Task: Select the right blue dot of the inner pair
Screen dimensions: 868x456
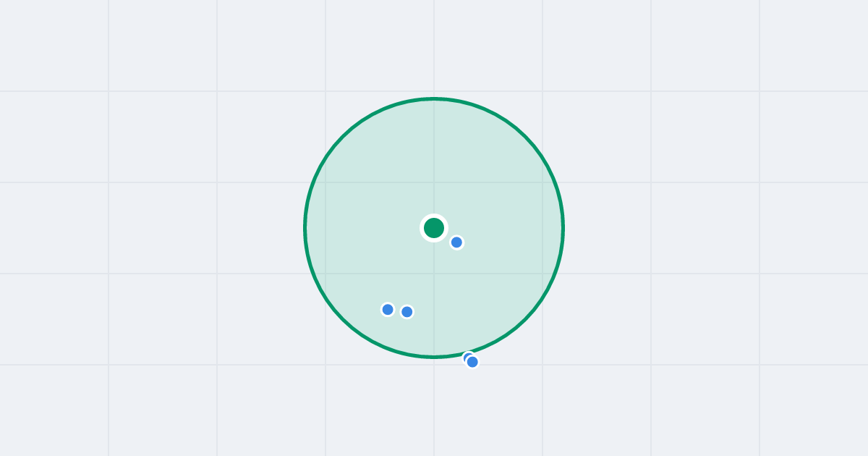Action: click(x=407, y=312)
